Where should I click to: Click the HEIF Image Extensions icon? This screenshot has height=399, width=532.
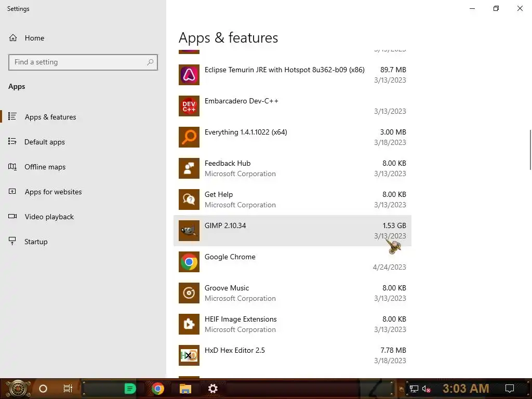[x=189, y=324]
